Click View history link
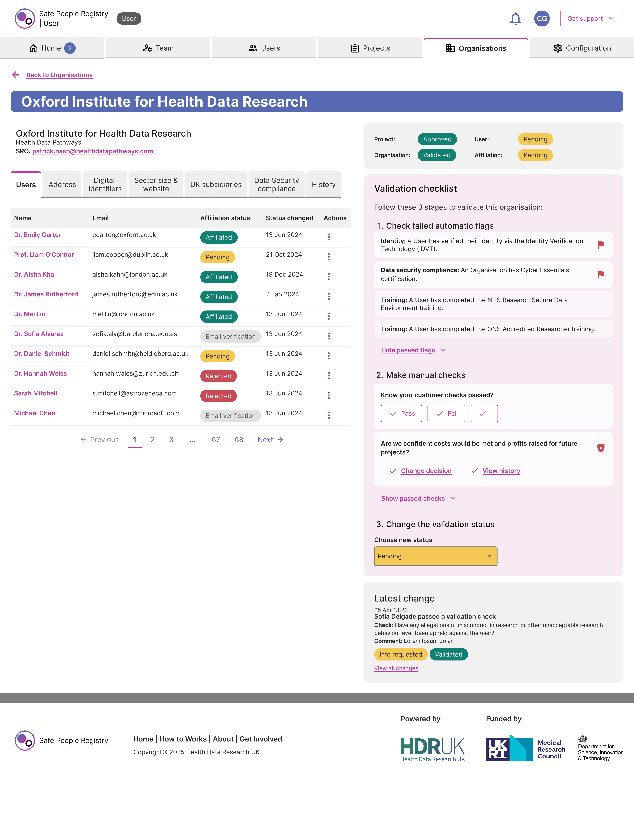The image size is (634, 840). pos(501,471)
